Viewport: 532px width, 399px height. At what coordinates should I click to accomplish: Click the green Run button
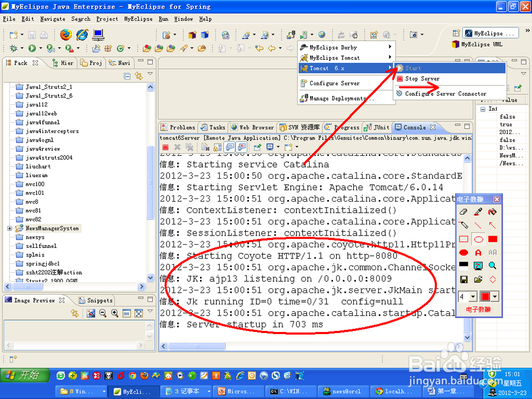point(32,48)
